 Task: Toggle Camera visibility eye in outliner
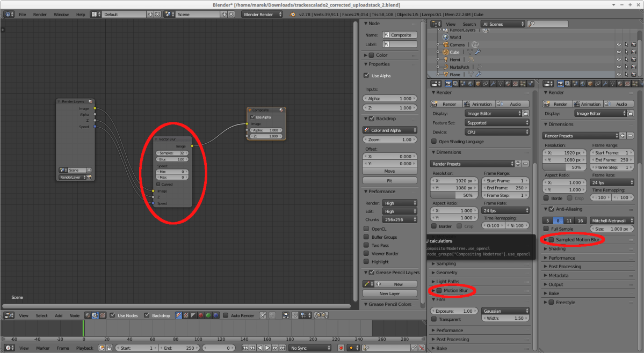[619, 45]
